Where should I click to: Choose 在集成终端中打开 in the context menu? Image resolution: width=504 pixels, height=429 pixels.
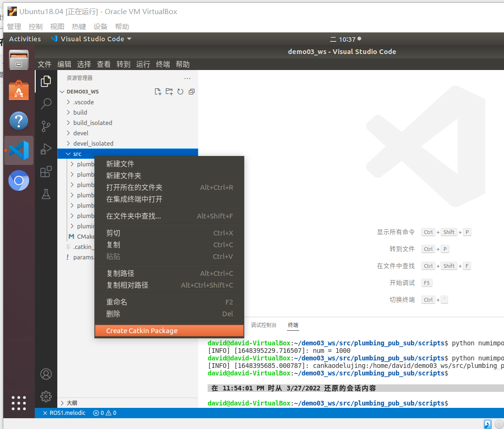(x=170, y=199)
